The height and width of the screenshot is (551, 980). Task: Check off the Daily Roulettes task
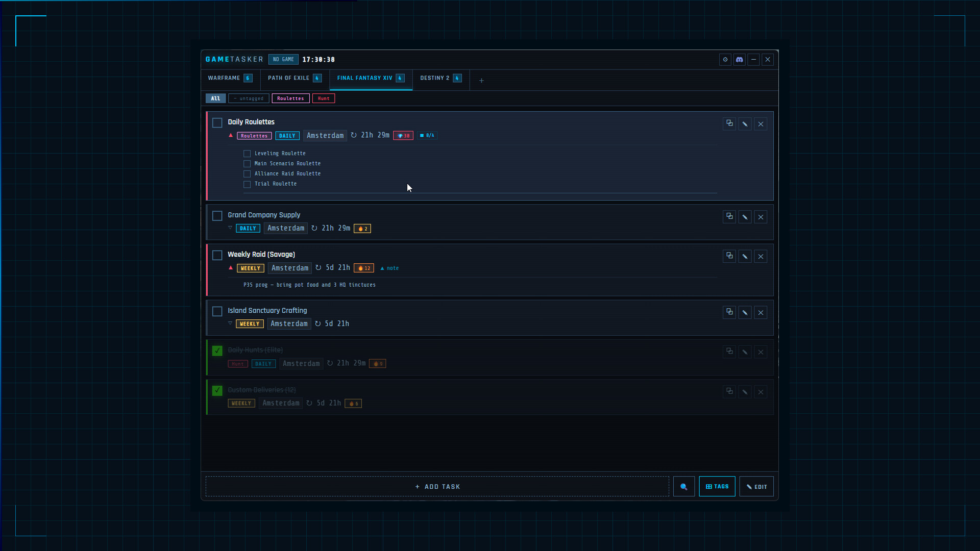click(217, 123)
